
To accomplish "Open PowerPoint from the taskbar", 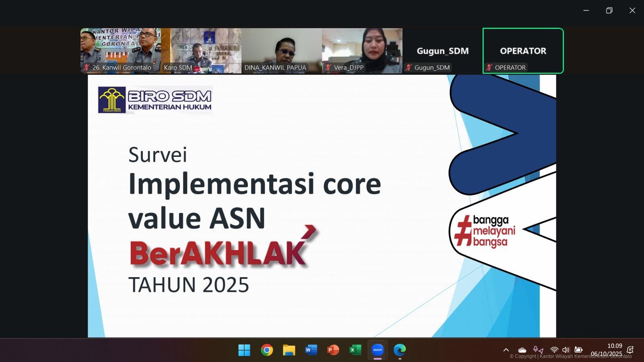I will [x=333, y=350].
